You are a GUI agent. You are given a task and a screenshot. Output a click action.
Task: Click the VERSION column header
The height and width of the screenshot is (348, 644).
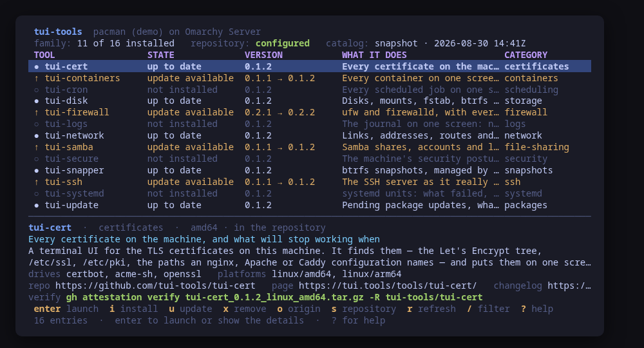(263, 55)
